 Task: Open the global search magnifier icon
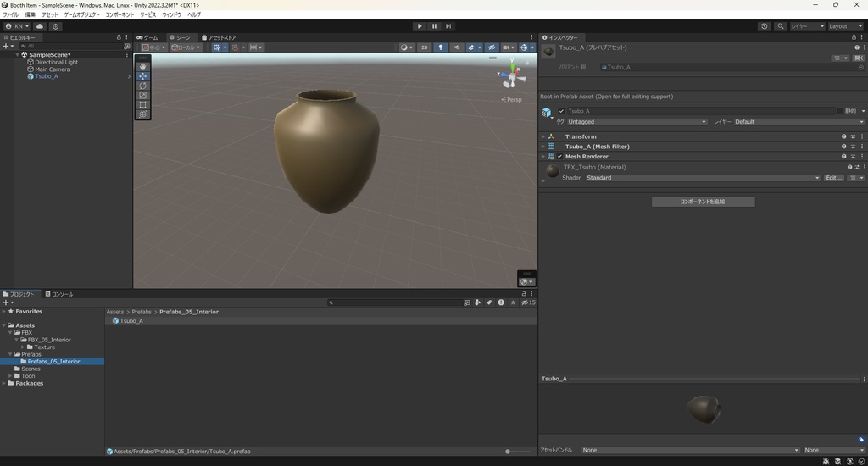tap(781, 26)
